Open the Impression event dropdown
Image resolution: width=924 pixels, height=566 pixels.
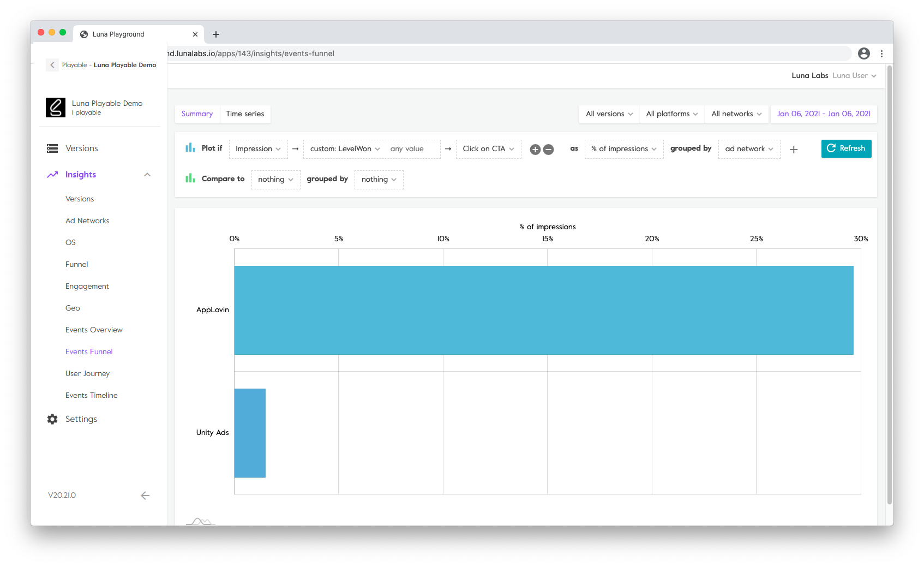[x=258, y=149]
